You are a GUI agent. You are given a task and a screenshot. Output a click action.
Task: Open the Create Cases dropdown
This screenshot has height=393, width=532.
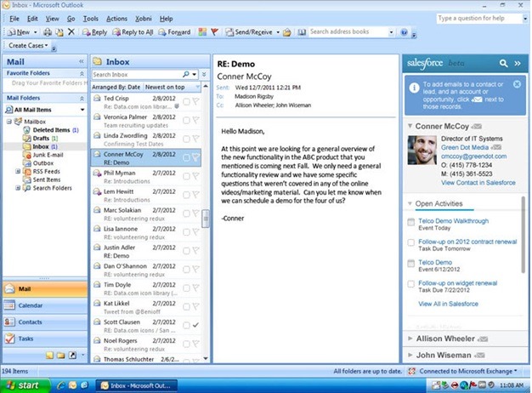[x=28, y=46]
